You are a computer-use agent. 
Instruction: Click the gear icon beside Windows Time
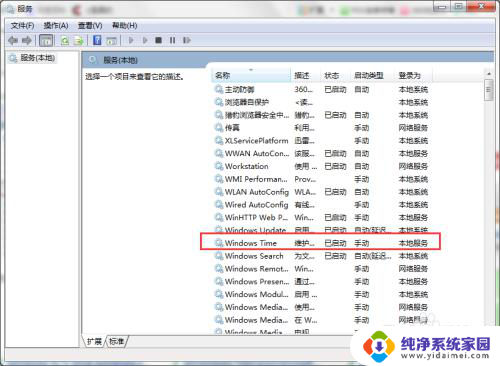tap(219, 243)
